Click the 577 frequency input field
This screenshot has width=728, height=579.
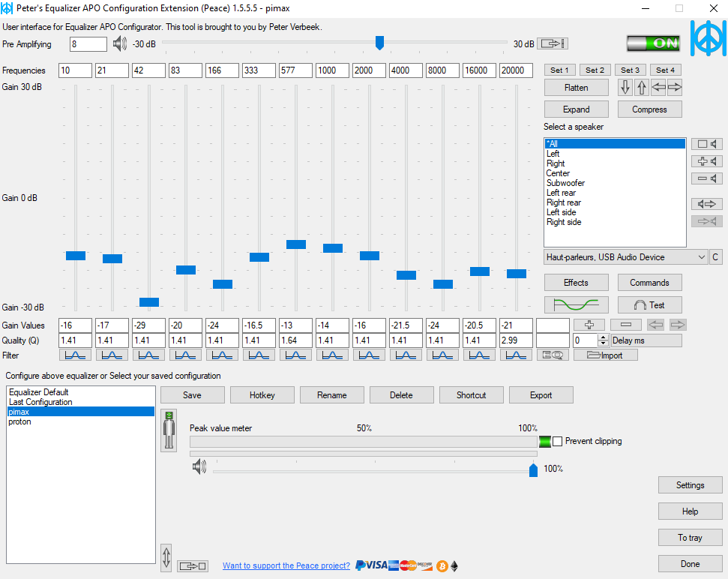[295, 70]
